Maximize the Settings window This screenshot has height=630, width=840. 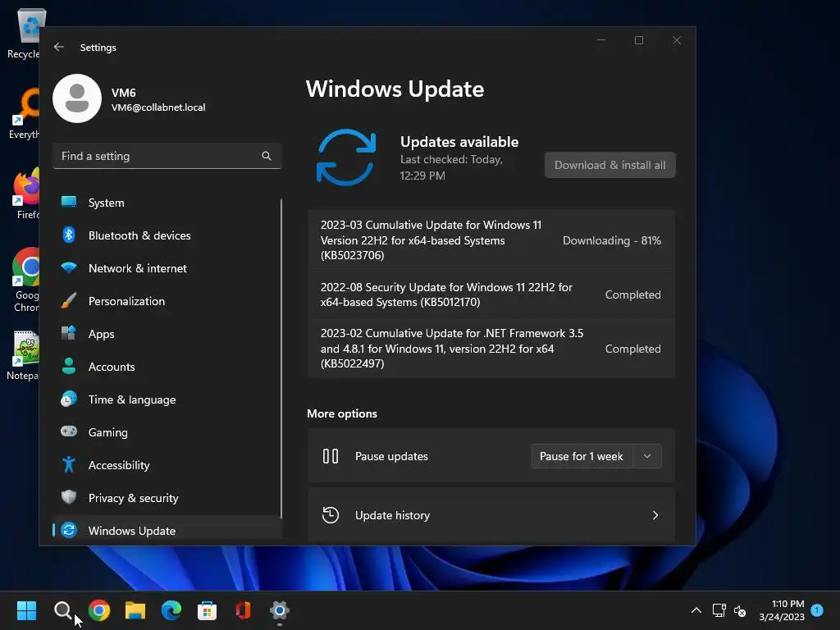click(639, 40)
